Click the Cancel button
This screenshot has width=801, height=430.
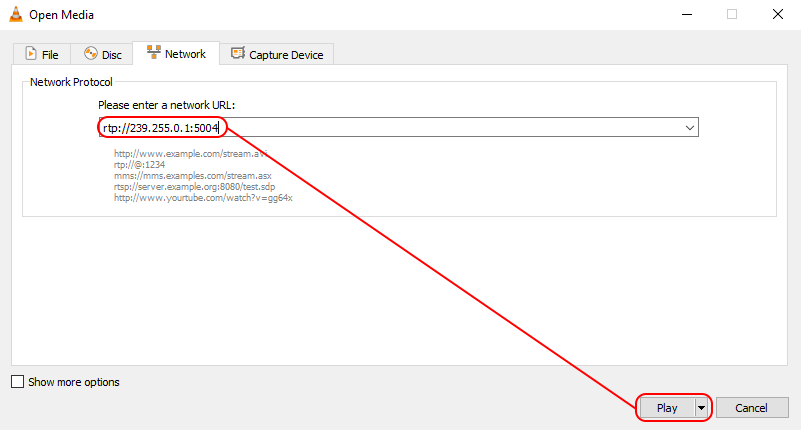point(751,408)
